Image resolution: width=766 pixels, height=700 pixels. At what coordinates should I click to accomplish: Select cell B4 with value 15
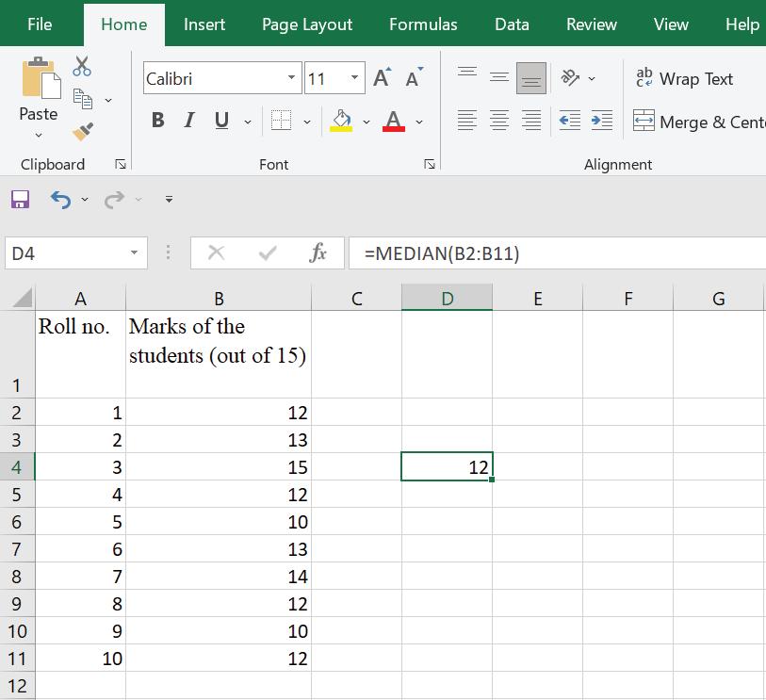[x=219, y=467]
